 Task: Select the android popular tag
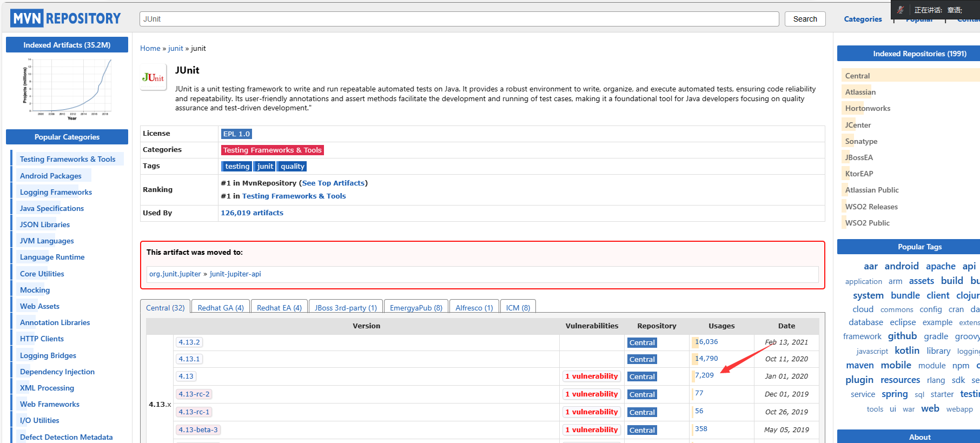pyautogui.click(x=902, y=266)
